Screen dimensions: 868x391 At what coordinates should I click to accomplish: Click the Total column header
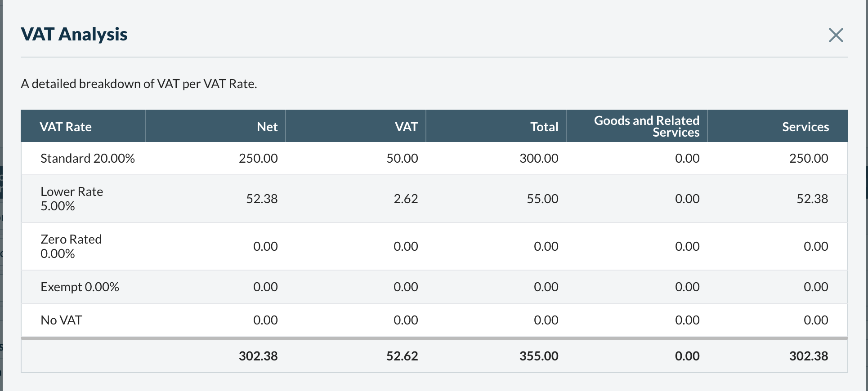(544, 127)
